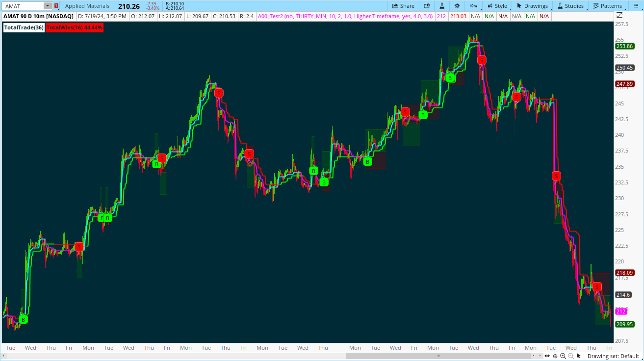
Task: Click the red symbol link indicator '1'
Action: point(56,6)
